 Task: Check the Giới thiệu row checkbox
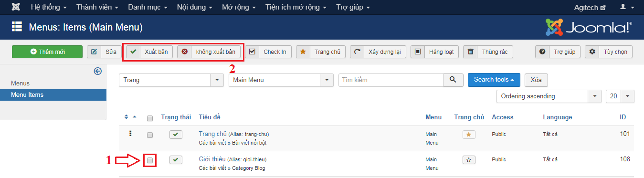(x=150, y=160)
